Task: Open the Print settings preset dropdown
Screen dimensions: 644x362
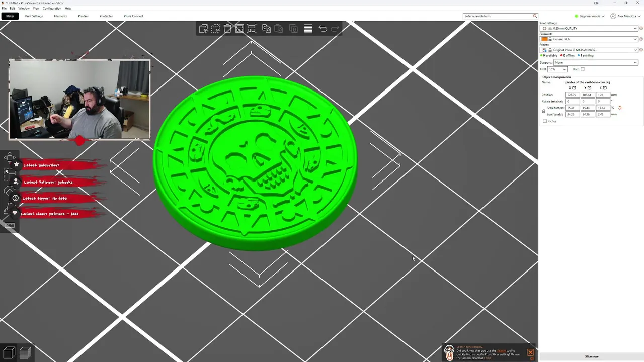Action: tap(589, 28)
